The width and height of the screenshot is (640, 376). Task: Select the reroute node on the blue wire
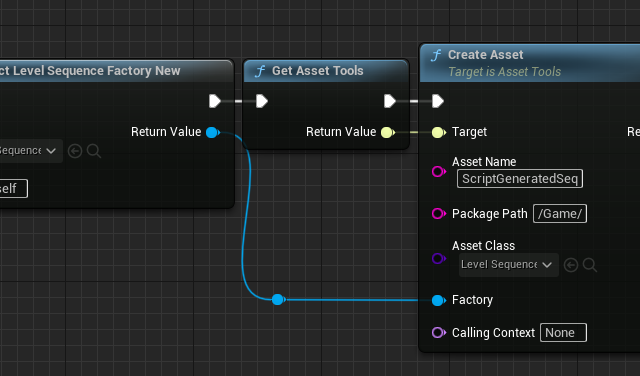click(x=278, y=300)
